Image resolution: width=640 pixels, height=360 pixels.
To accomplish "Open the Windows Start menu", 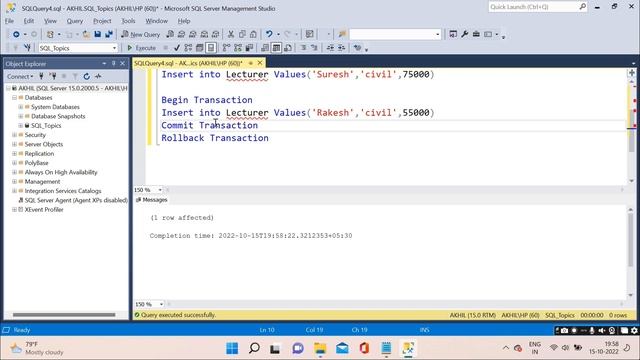I will pos(232,348).
